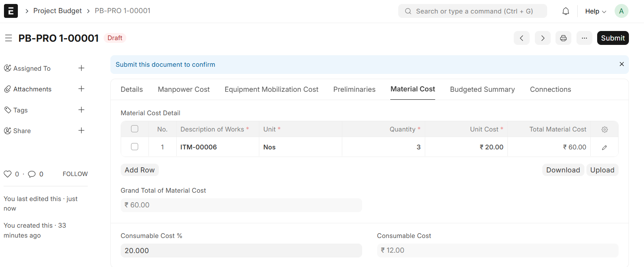Image resolution: width=644 pixels, height=267 pixels.
Task: Go to next document with right arrow
Action: pyautogui.click(x=542, y=38)
